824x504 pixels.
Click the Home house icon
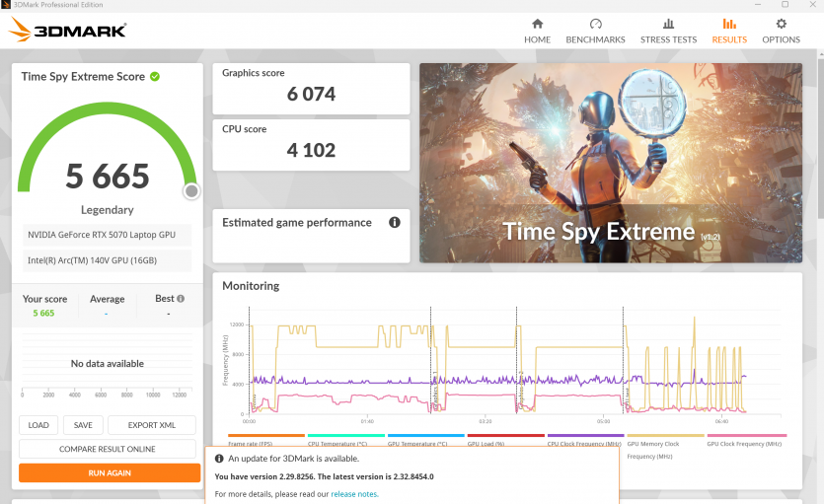[x=537, y=24]
